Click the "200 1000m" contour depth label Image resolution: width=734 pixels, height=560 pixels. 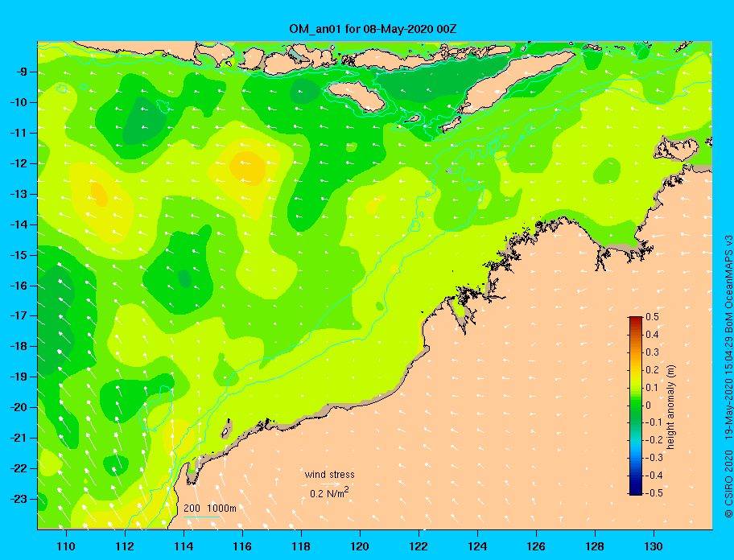(x=210, y=508)
